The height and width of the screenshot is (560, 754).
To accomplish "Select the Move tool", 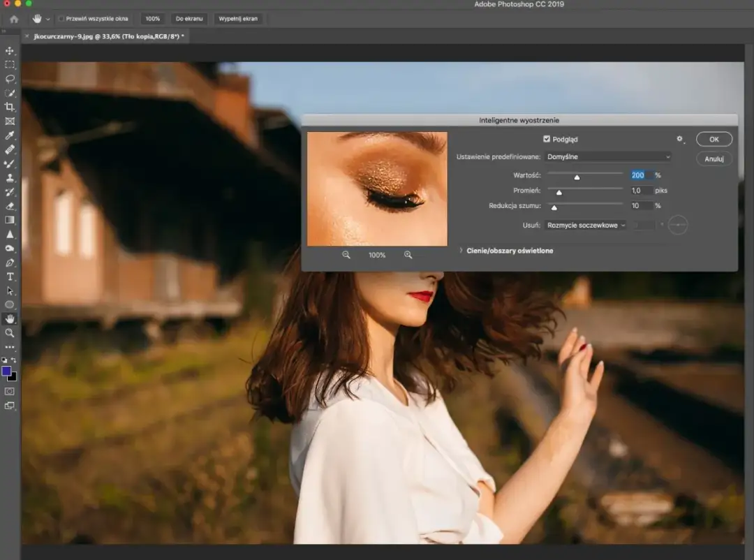I will tap(10, 50).
